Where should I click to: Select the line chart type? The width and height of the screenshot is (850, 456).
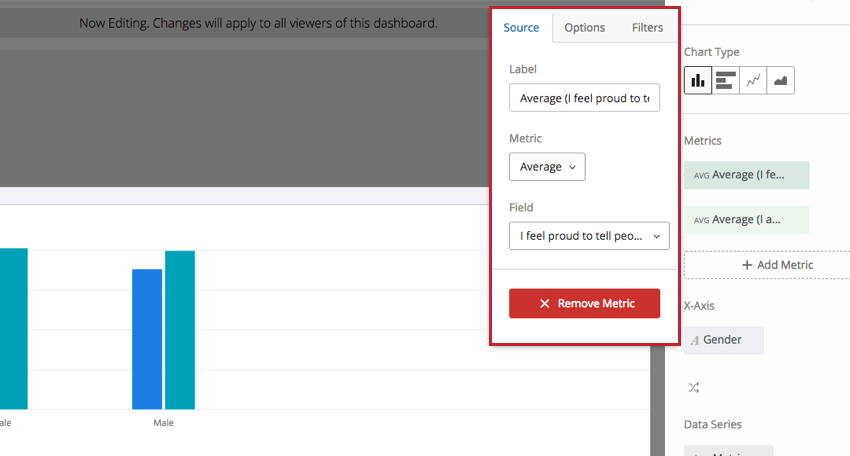tap(753, 80)
